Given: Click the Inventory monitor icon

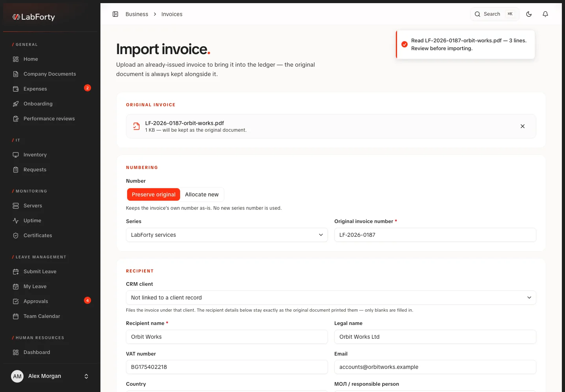Looking at the screenshot, I should click(16, 155).
